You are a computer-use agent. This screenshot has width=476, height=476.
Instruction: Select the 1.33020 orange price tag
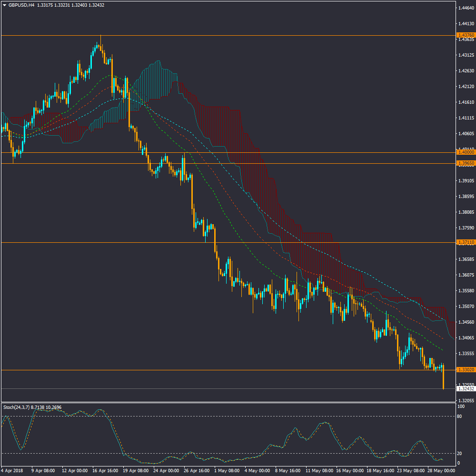pos(465,369)
